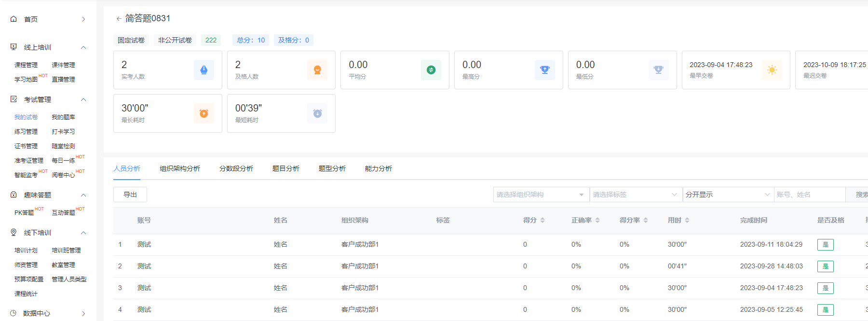Click the sun icon for 最早交卷
This screenshot has width=868, height=321.
[x=772, y=70]
